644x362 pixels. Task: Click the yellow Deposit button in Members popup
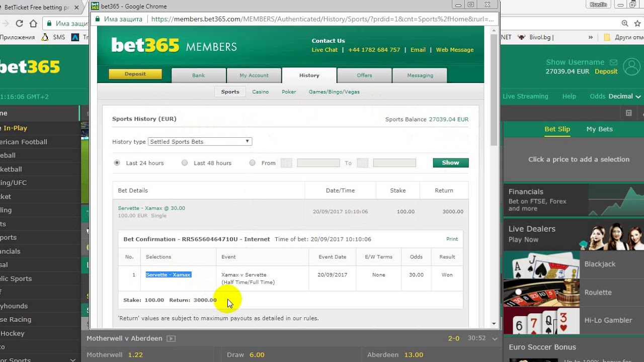pyautogui.click(x=135, y=74)
